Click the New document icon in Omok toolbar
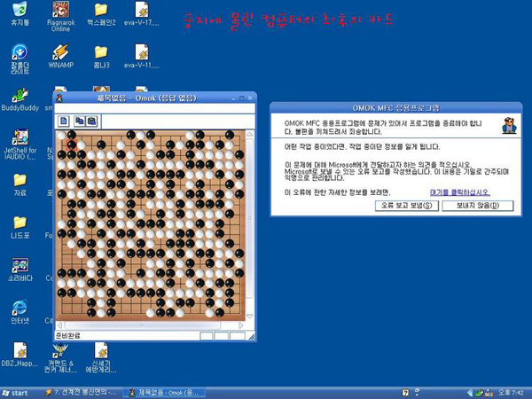The width and height of the screenshot is (532, 399). [64, 121]
